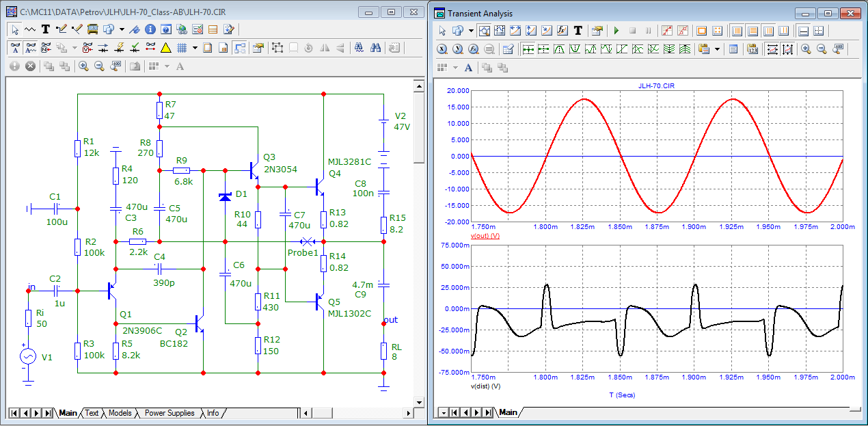Zoom out in the Transient Analysis toolbar
This screenshot has width=868, height=426.
click(822, 49)
